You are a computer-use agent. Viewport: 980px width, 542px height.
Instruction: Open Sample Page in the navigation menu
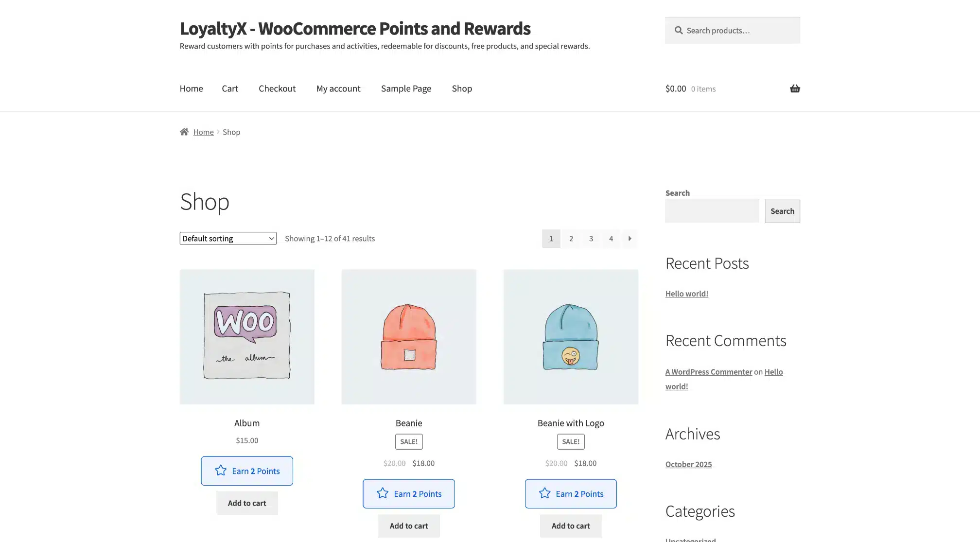pyautogui.click(x=406, y=88)
